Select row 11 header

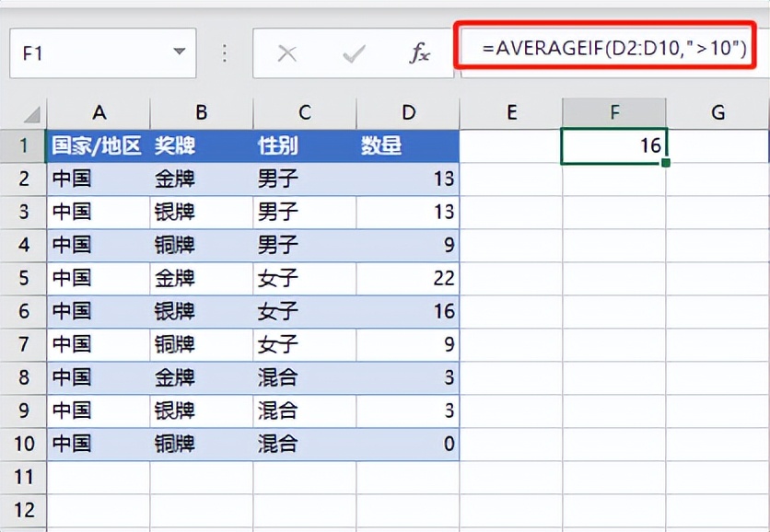[24, 477]
